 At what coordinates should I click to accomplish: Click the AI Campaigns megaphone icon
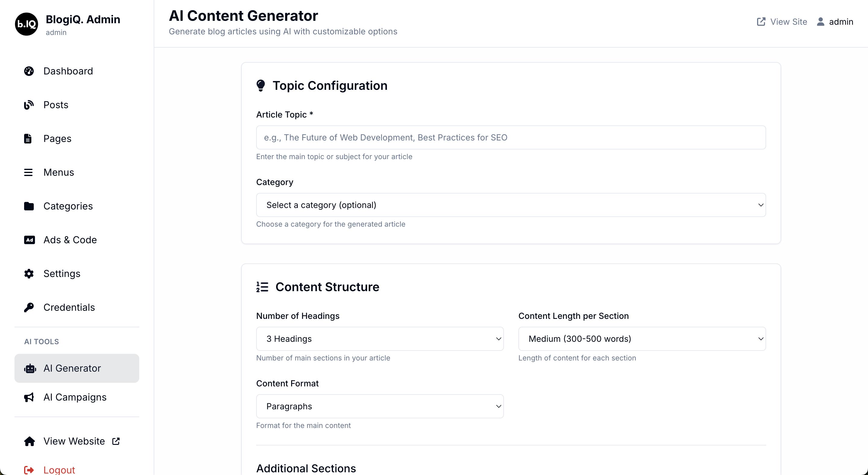coord(29,397)
